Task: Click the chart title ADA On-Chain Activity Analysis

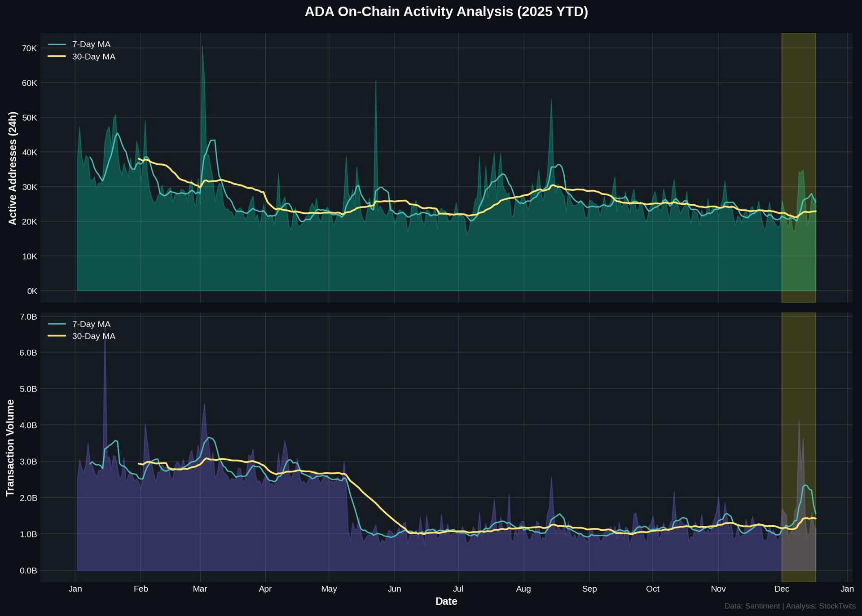Action: click(446, 12)
